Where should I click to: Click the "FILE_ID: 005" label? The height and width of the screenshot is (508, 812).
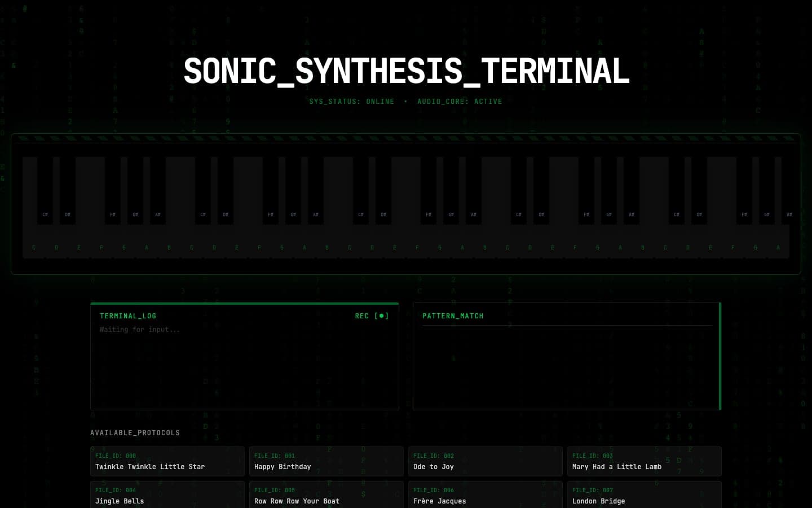click(275, 490)
